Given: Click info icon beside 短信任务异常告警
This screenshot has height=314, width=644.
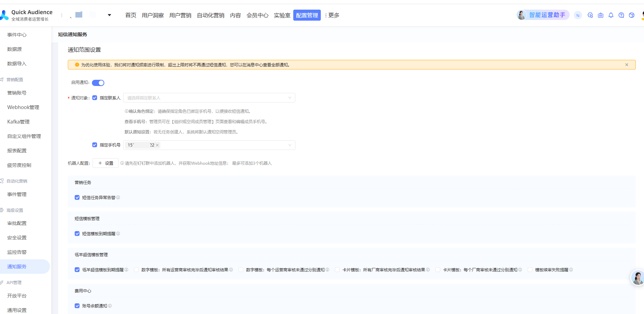Looking at the screenshot, I should coord(118,197).
